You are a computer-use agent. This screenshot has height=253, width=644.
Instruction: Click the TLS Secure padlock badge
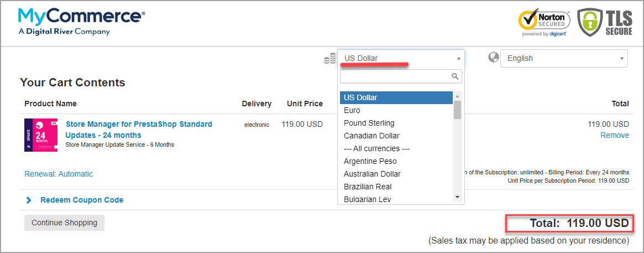605,23
